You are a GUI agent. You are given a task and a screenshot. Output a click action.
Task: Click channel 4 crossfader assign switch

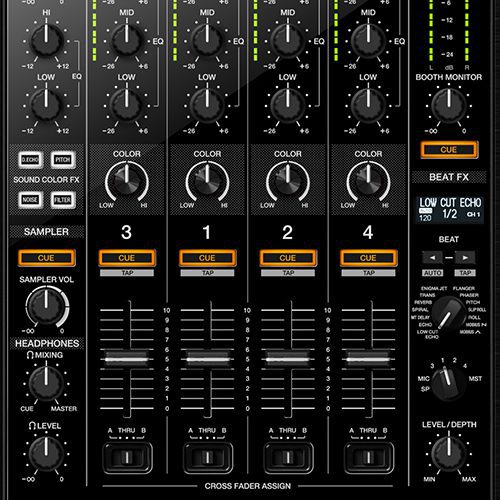pos(368,457)
